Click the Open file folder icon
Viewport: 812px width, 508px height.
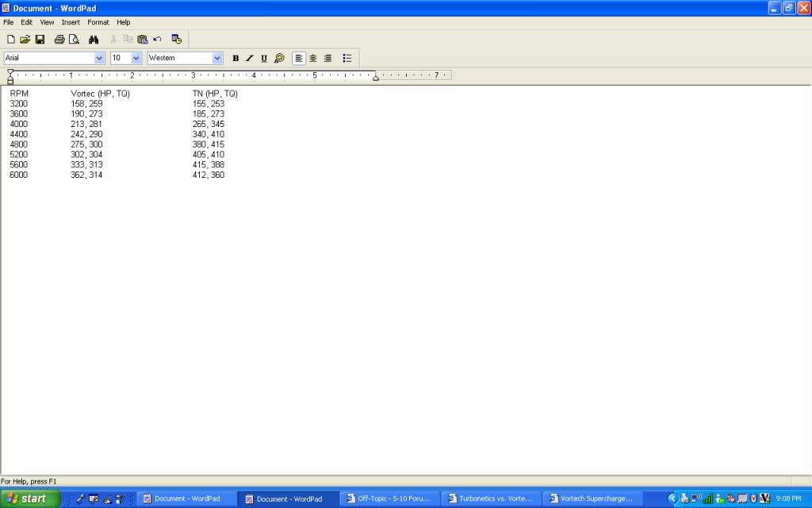point(25,40)
